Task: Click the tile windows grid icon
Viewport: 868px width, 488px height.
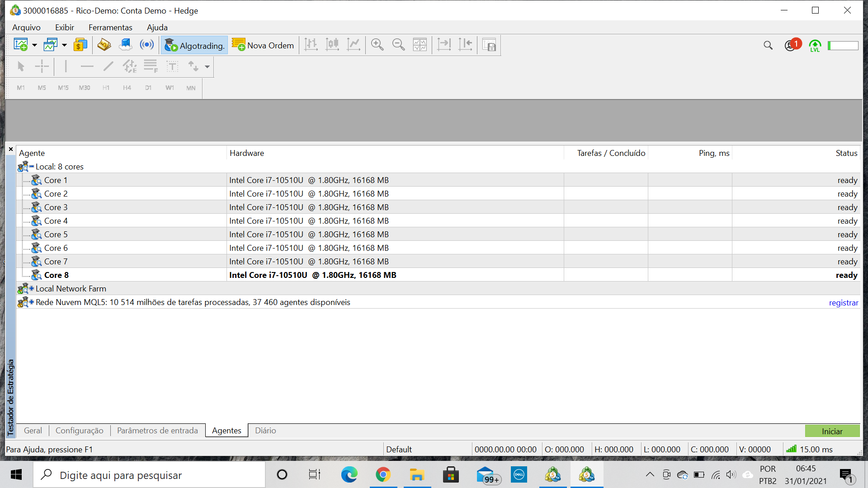Action: point(420,45)
